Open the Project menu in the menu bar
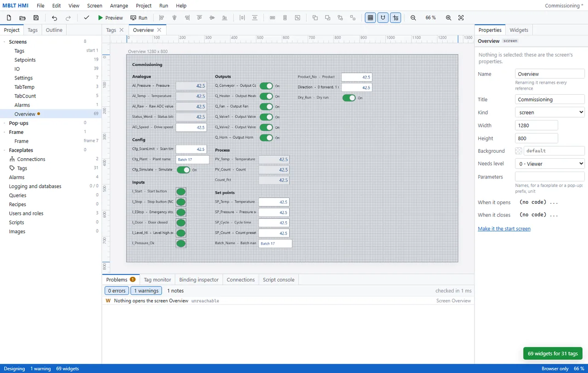 click(144, 6)
